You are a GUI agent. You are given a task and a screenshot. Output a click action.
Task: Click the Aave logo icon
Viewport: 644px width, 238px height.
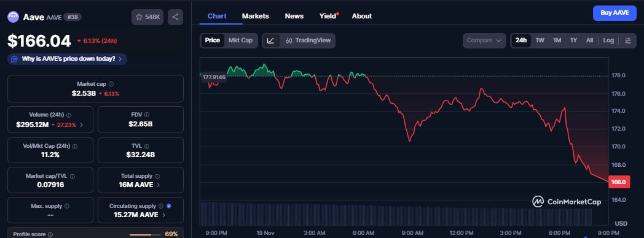coord(13,17)
